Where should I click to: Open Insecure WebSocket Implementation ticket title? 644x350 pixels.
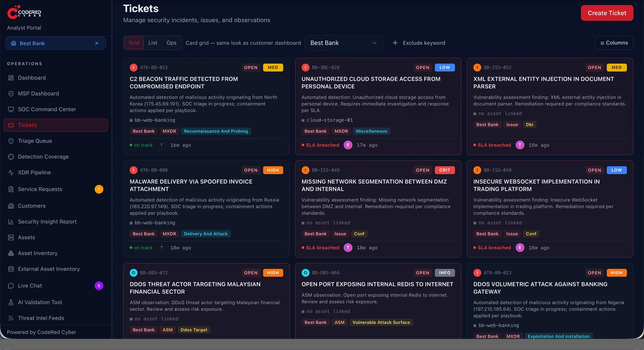click(x=537, y=185)
